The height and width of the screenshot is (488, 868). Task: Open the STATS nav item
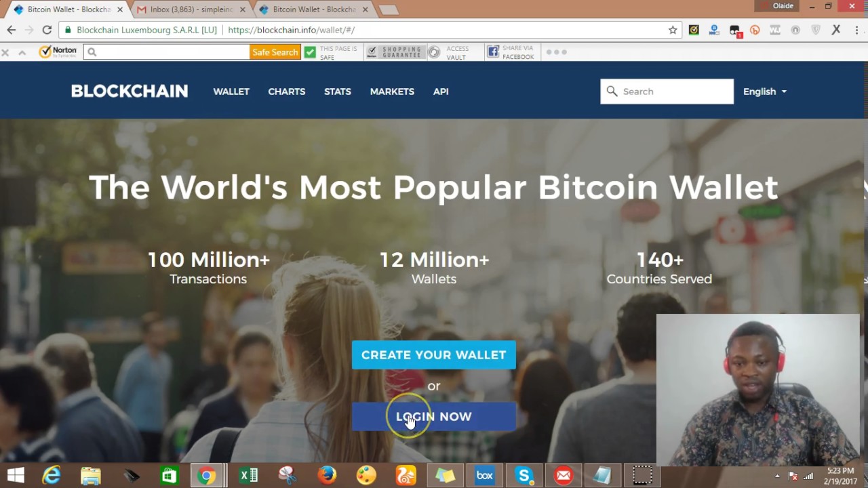(x=338, y=91)
